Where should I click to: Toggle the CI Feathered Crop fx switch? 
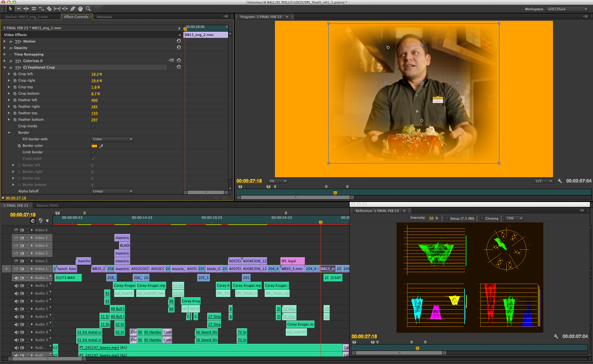tap(11, 67)
